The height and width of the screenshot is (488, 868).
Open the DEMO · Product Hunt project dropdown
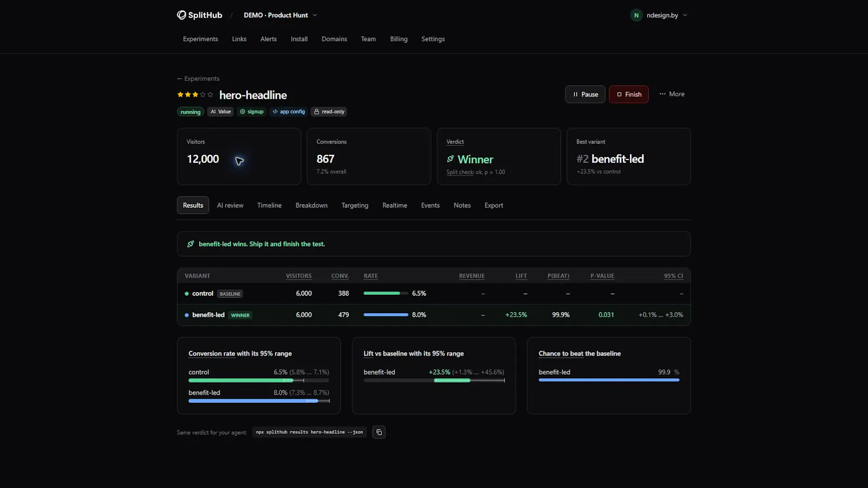click(x=280, y=15)
